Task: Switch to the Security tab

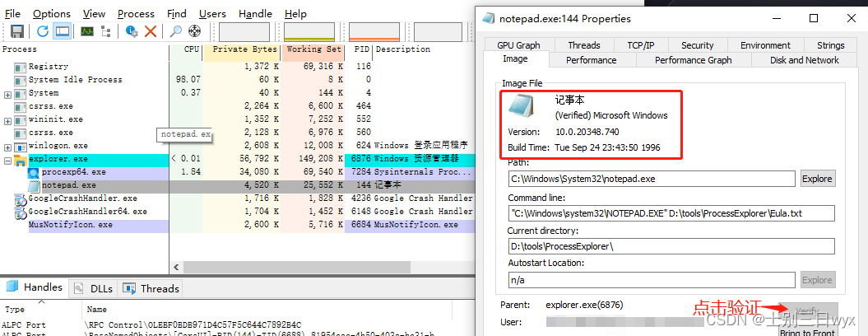Action: click(x=698, y=45)
